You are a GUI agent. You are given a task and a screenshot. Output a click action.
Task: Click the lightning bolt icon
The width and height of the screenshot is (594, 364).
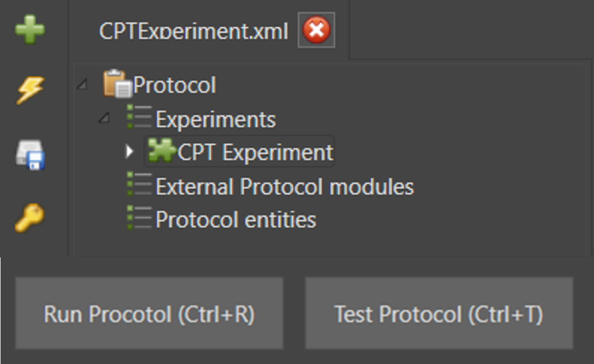coord(29,90)
